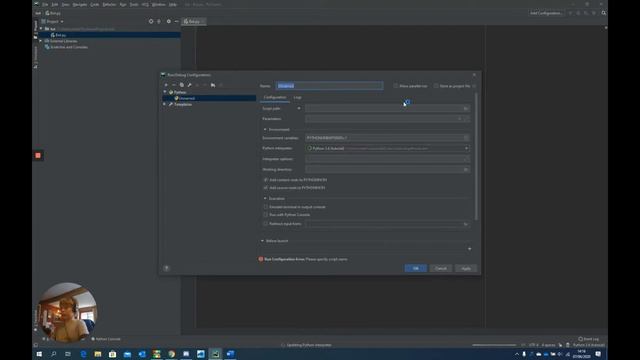Click the folder icon in dialog toolbar
The width and height of the screenshot is (640, 360).
[x=213, y=85]
